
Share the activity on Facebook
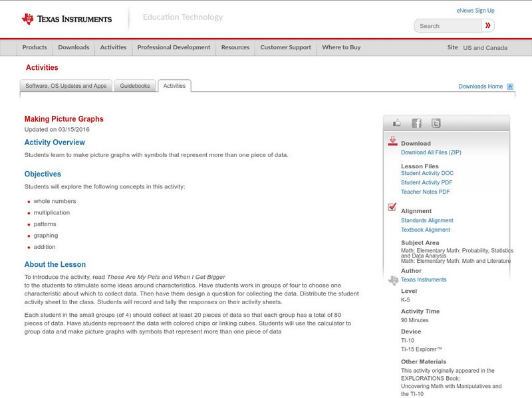(416, 122)
